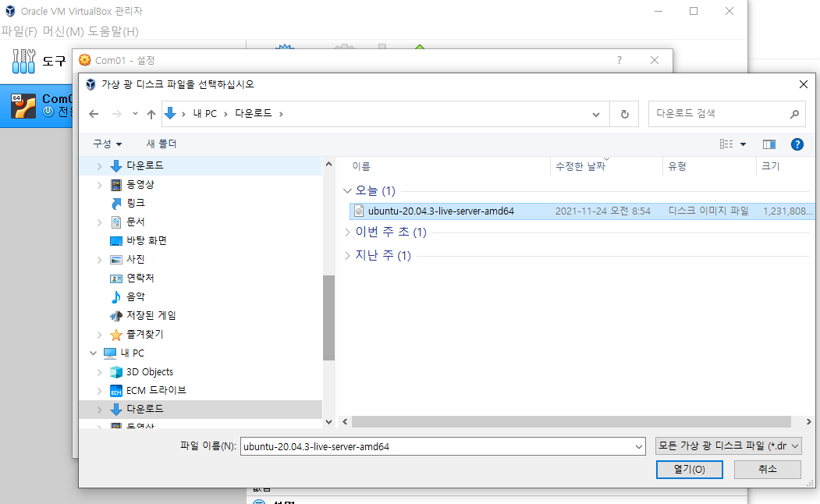Click 도구 tools icon in VirtualBox

point(23,61)
